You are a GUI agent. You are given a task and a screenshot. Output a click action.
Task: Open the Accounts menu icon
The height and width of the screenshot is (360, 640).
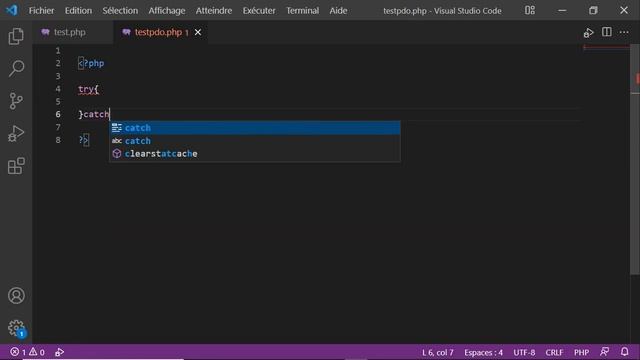pyautogui.click(x=16, y=296)
